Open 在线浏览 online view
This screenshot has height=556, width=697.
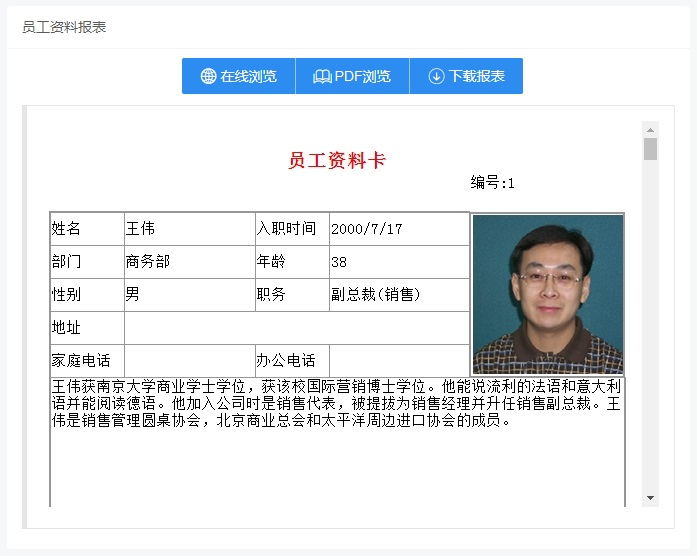pyautogui.click(x=239, y=76)
